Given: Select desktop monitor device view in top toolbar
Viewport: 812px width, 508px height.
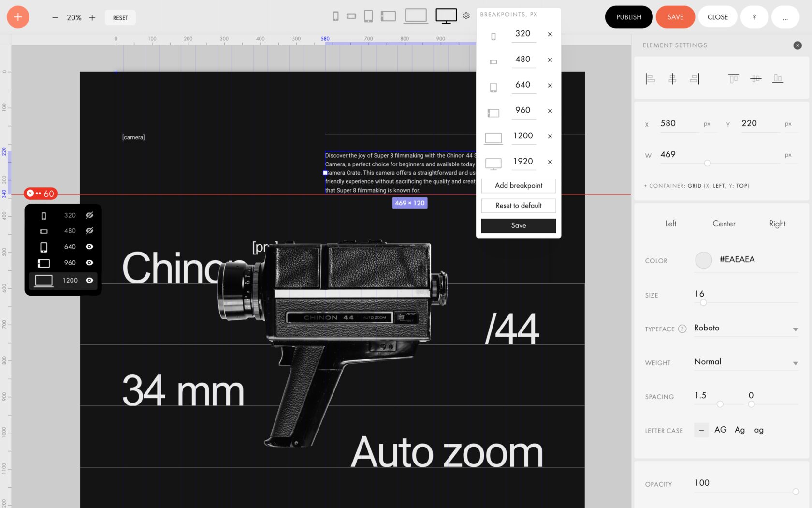Looking at the screenshot, I should 446,16.
